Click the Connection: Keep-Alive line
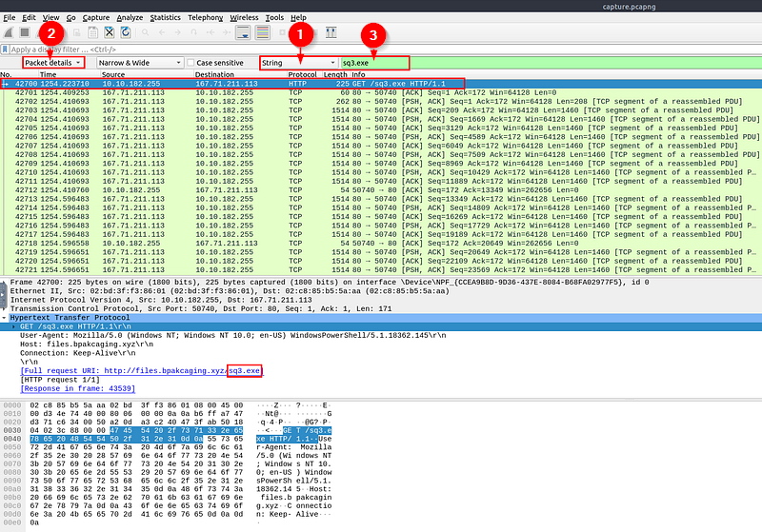The image size is (762, 532). [381, 353]
